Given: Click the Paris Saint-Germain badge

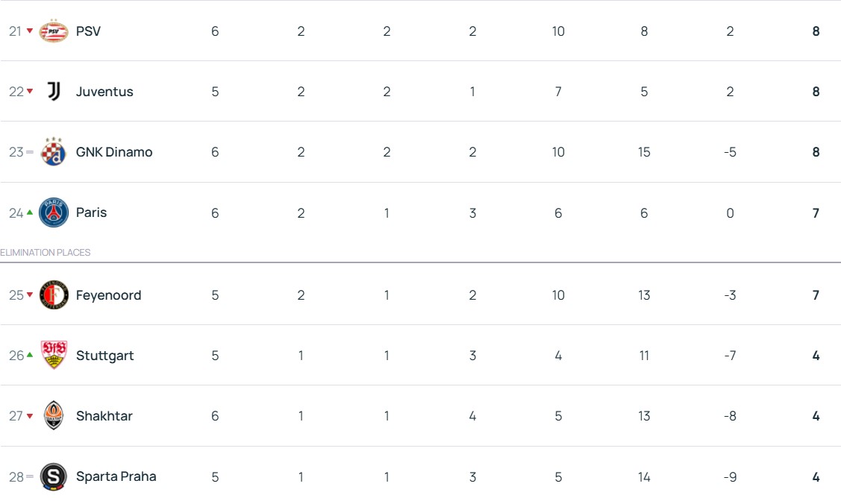Looking at the screenshot, I should 54,212.
